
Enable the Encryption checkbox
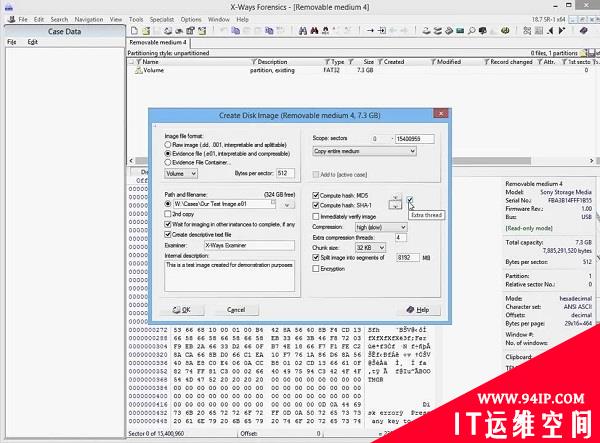pos(316,269)
